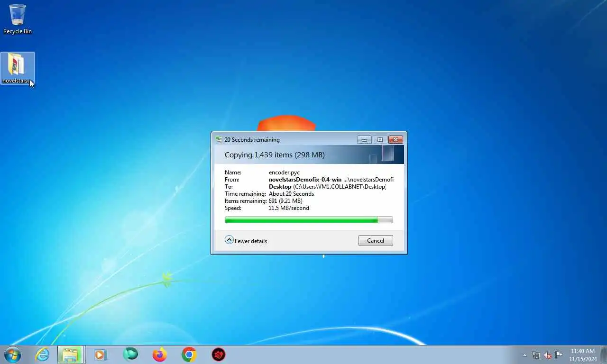
Task: Minimize the copy progress dialog
Action: 364,139
